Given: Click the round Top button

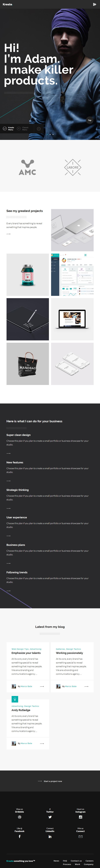Looking at the screenshot, I should click(x=90, y=120).
